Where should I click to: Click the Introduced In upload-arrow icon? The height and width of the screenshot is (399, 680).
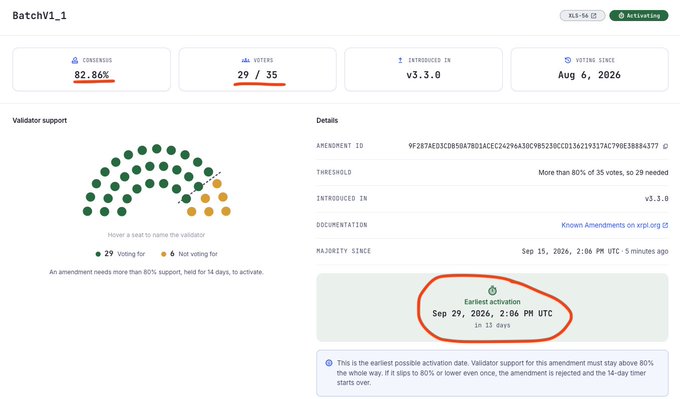pyautogui.click(x=400, y=60)
